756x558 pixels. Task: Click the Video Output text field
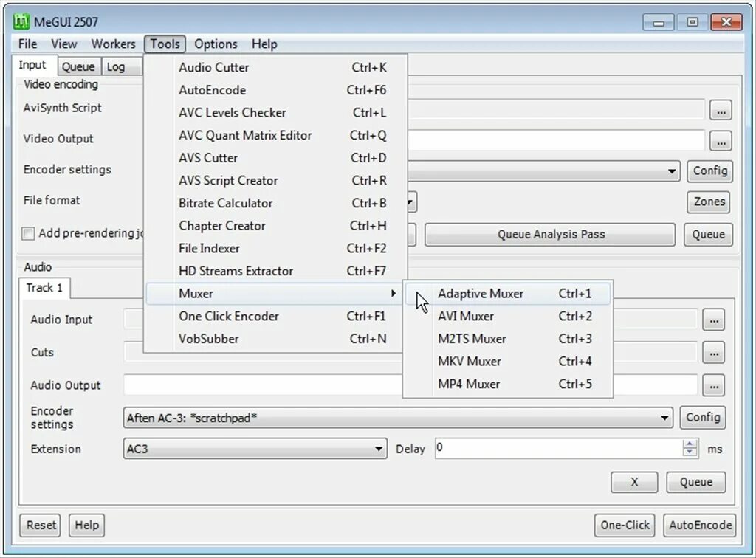point(556,141)
